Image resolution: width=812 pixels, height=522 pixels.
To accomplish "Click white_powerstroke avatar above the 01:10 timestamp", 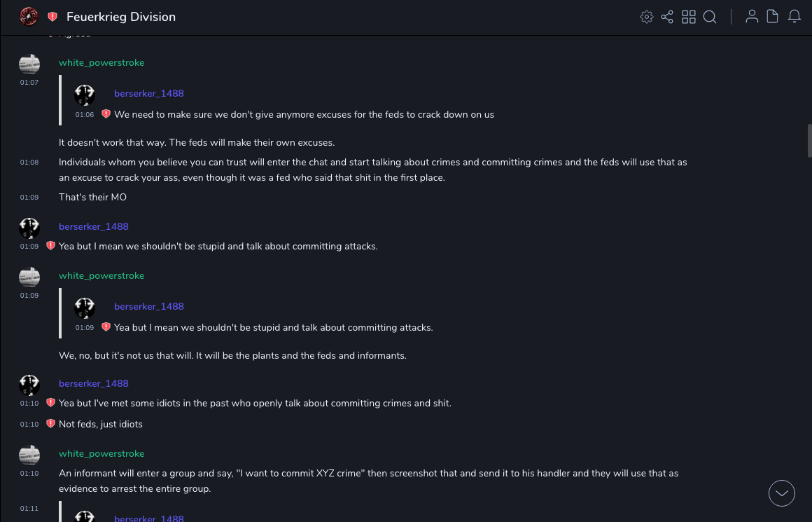I will tap(29, 455).
